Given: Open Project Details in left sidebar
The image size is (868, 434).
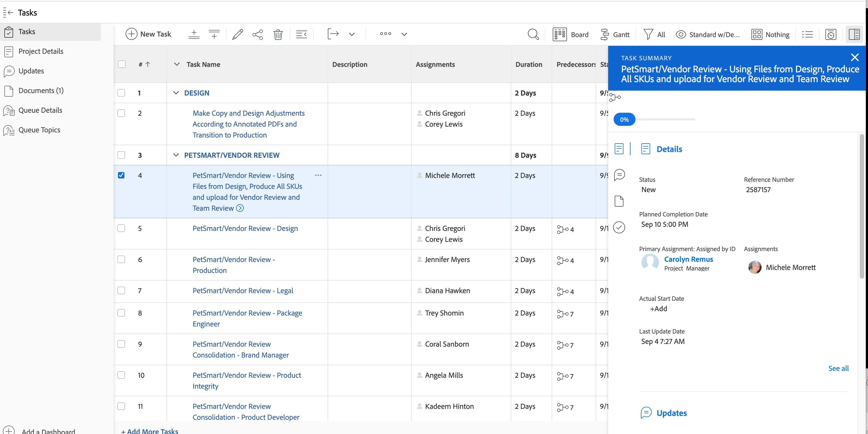Looking at the screenshot, I should point(41,51).
